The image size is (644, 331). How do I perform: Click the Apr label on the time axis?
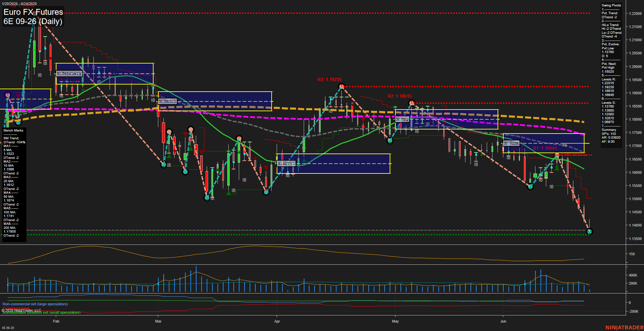(x=277, y=321)
